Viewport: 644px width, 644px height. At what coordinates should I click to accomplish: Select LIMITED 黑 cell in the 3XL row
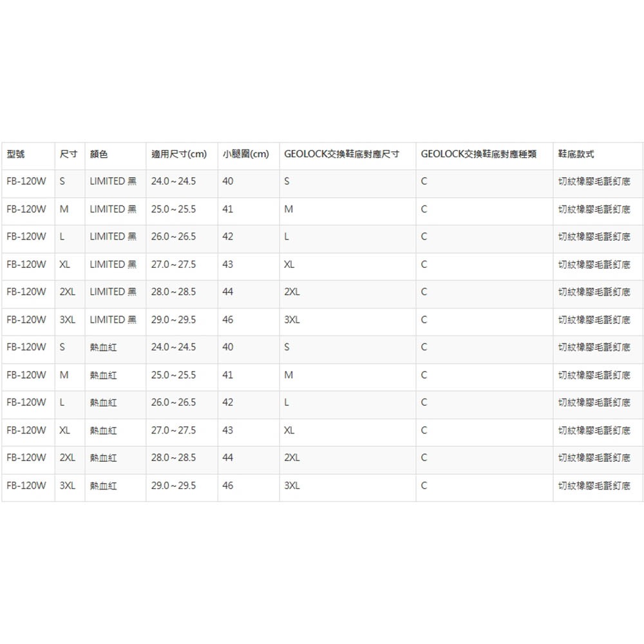click(113, 320)
